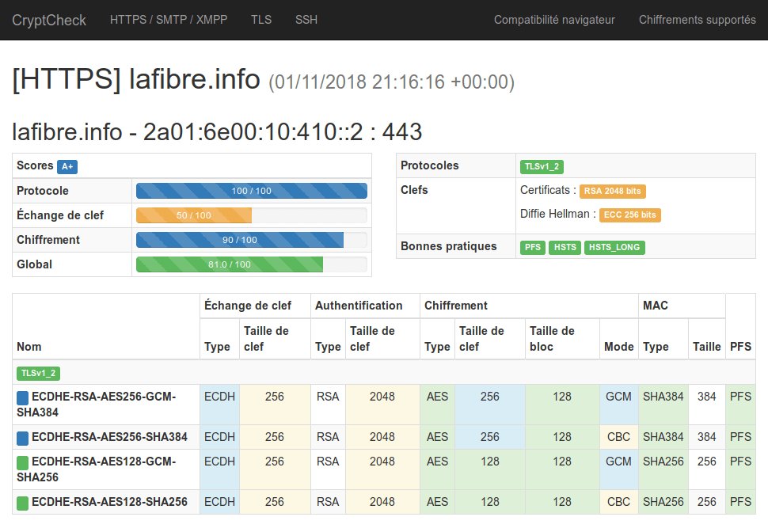The width and height of the screenshot is (768, 532).
Task: Click the HSTS best-practice badge
Action: click(565, 247)
